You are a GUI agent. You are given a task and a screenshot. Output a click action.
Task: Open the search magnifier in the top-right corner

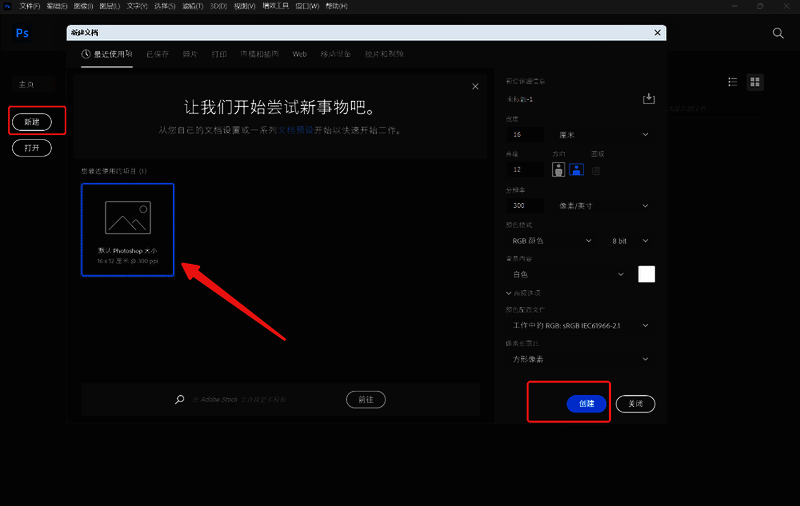pos(778,33)
